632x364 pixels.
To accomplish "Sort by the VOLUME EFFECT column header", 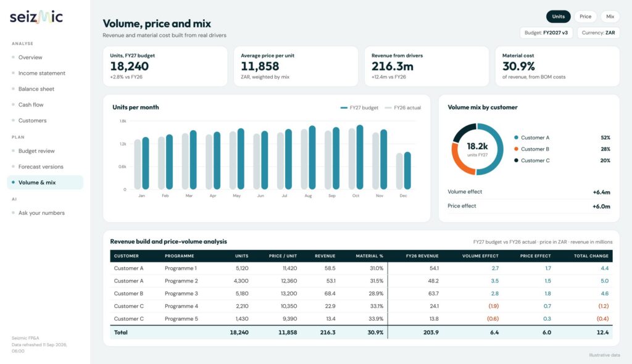I will [480, 256].
